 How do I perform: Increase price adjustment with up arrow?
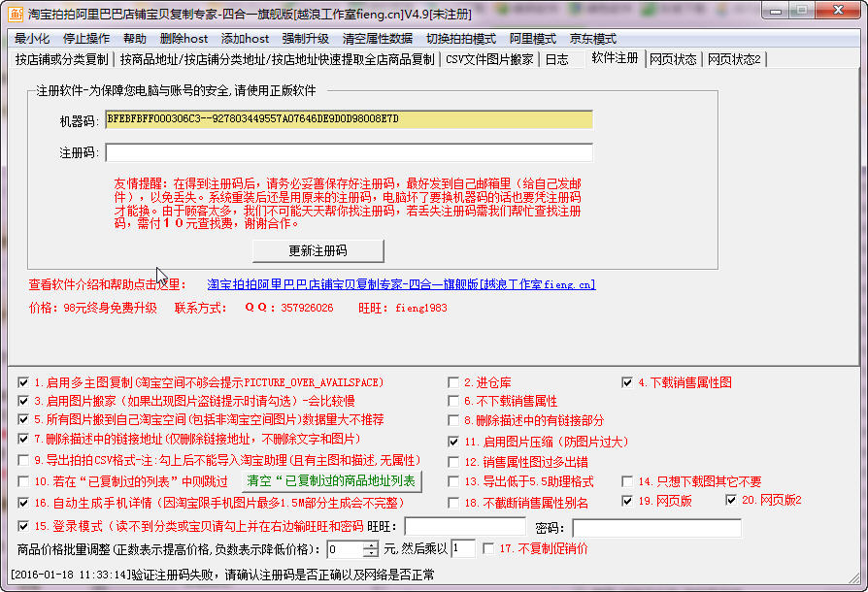click(371, 545)
